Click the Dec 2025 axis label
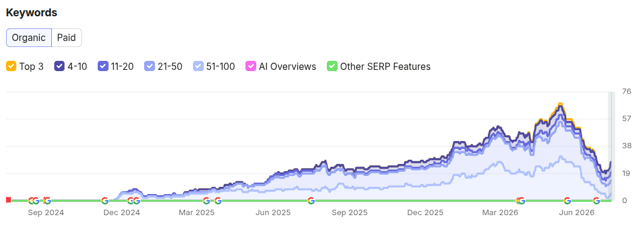This screenshot has height=229, width=644. click(x=426, y=213)
